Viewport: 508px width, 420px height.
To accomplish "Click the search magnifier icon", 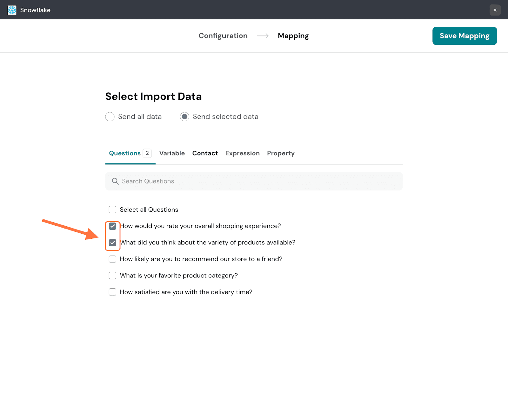I will click(x=115, y=181).
